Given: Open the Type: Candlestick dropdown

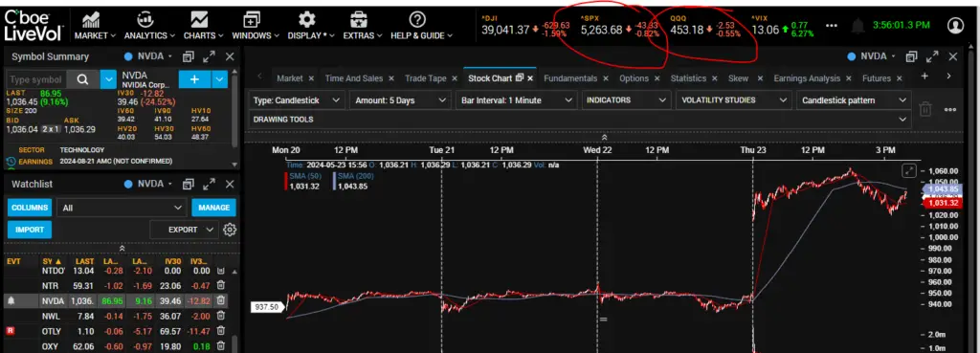Looking at the screenshot, I should coord(297,99).
